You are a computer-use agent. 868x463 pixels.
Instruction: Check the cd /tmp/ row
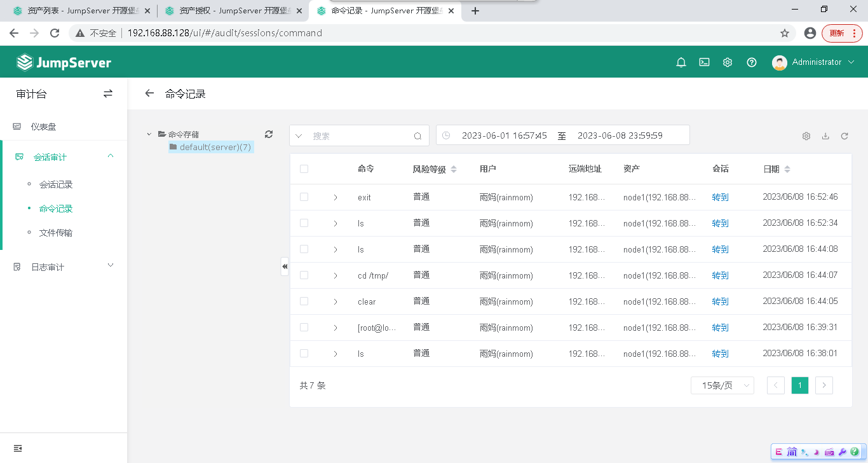click(x=304, y=275)
